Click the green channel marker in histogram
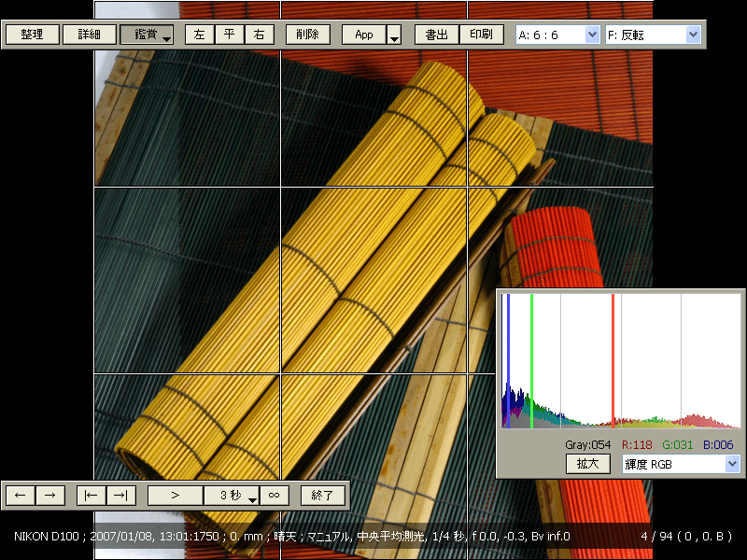 (x=531, y=361)
